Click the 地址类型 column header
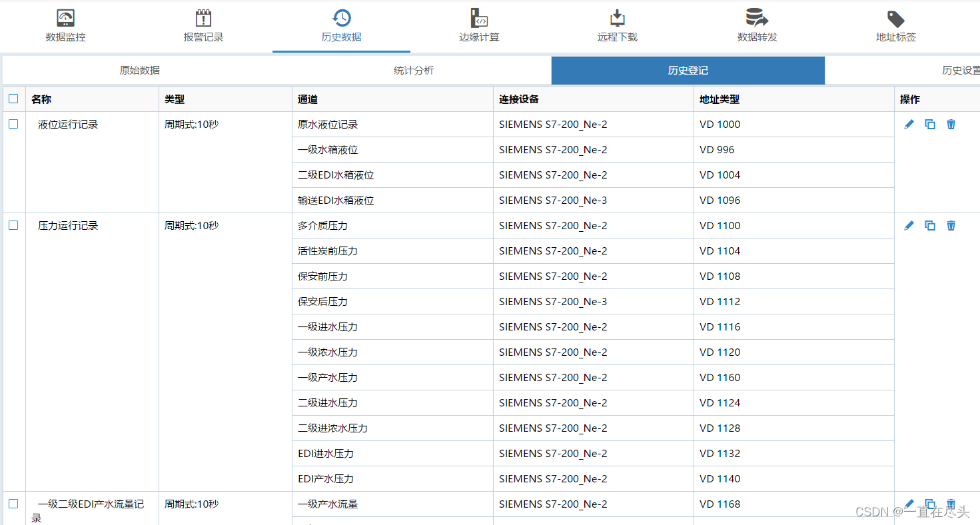The width and height of the screenshot is (980, 525). (793, 99)
